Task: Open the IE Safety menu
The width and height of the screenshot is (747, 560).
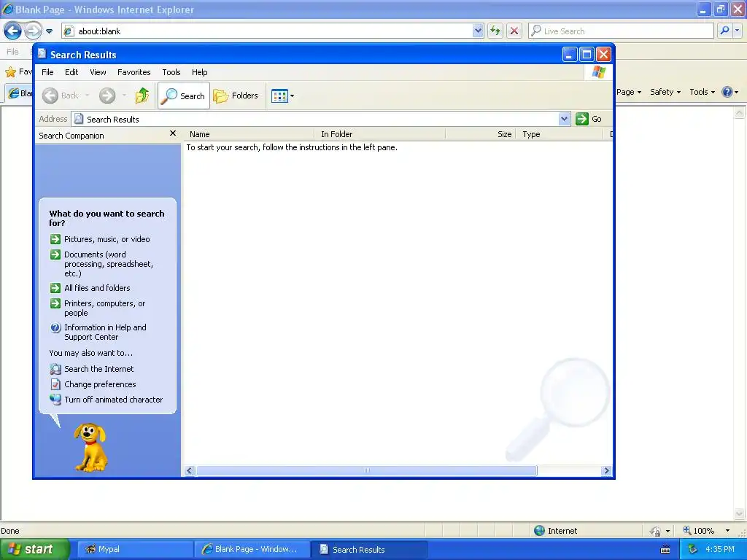Action: click(665, 92)
